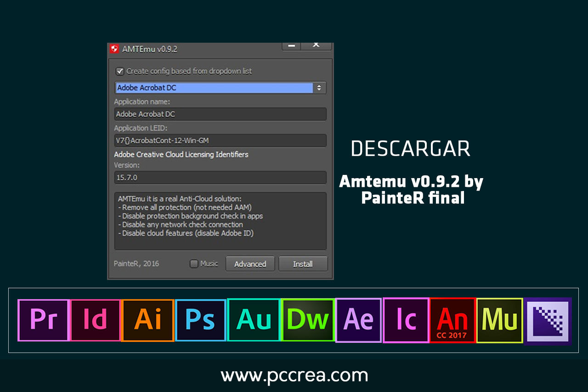Click the Version field showing 15.7.0
Viewport: 588px width, 392px height.
[x=220, y=178]
